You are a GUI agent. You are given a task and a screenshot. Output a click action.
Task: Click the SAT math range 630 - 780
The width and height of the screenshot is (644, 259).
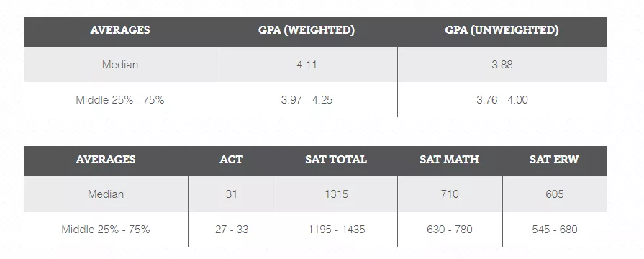(449, 229)
